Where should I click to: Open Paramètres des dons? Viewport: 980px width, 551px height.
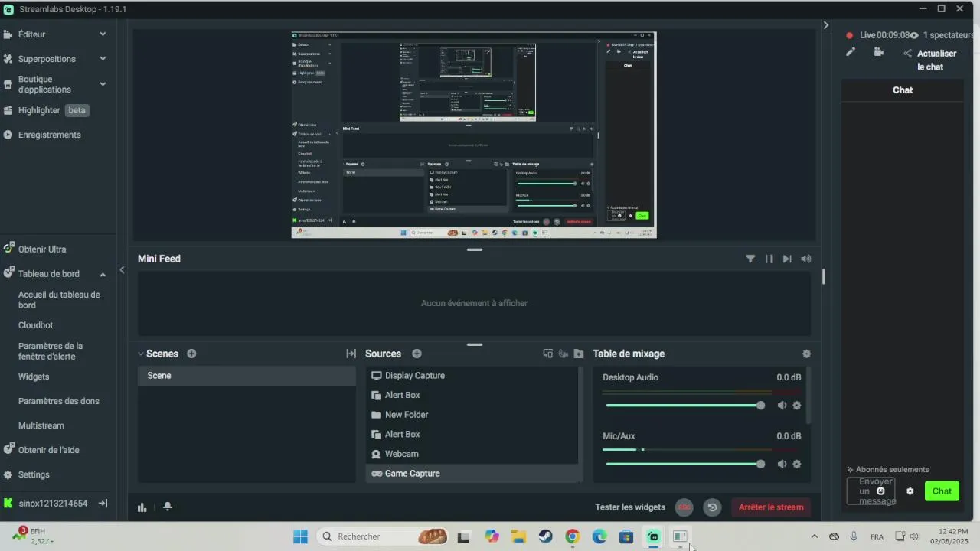59,401
